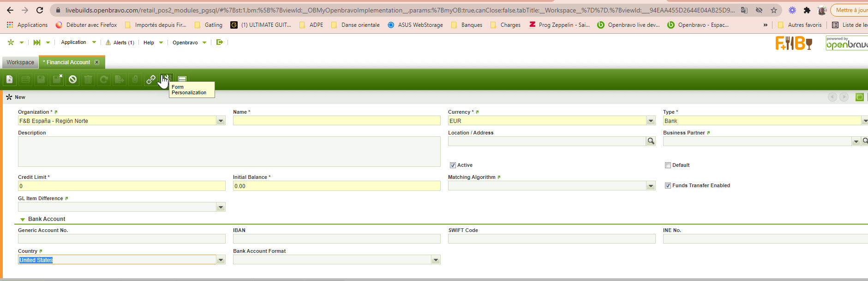Click the Save and Close icon
The height and width of the screenshot is (281, 868).
point(57,79)
